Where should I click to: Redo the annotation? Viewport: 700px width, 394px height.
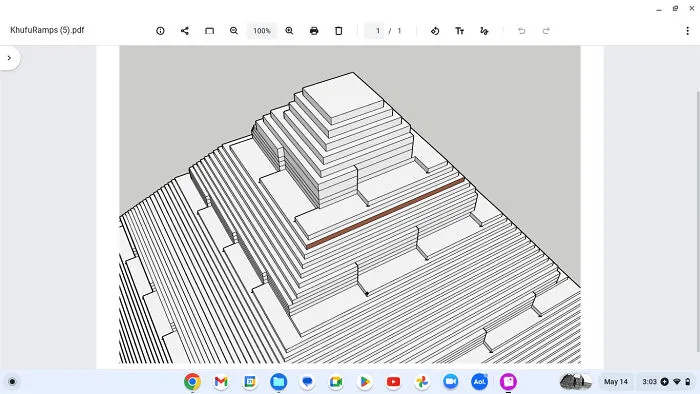tap(546, 31)
